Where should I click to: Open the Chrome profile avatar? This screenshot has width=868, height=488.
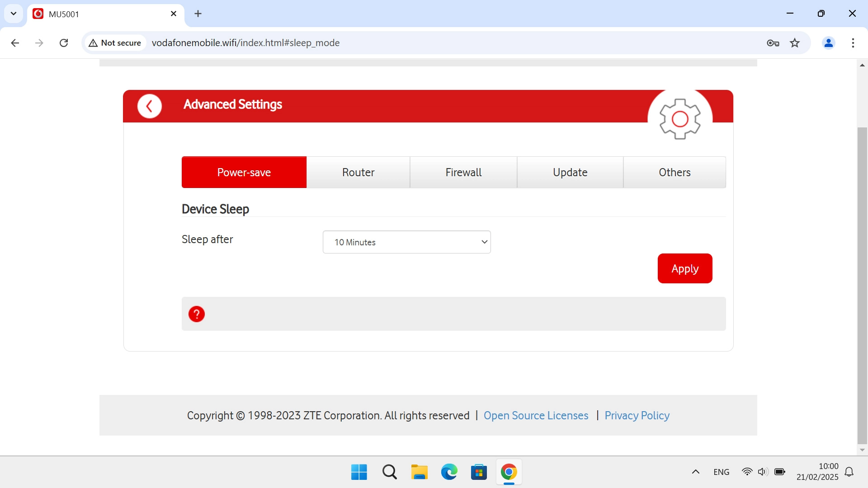828,43
